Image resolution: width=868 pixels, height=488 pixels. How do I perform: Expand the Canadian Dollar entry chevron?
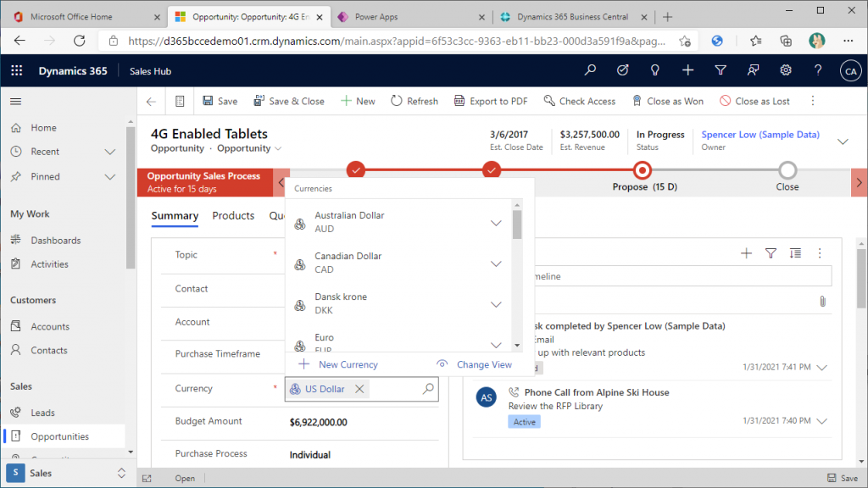tap(496, 264)
